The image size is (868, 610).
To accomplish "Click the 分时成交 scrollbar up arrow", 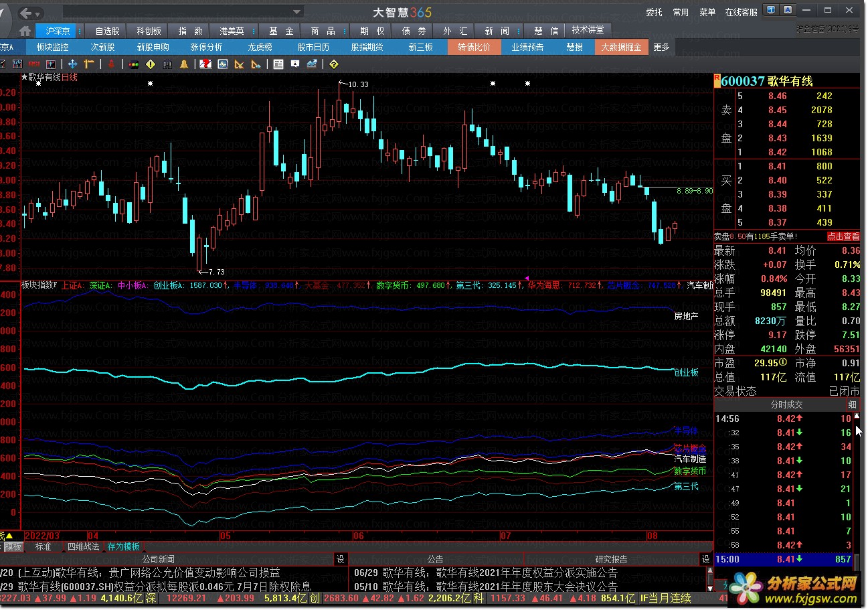I will click(x=857, y=416).
